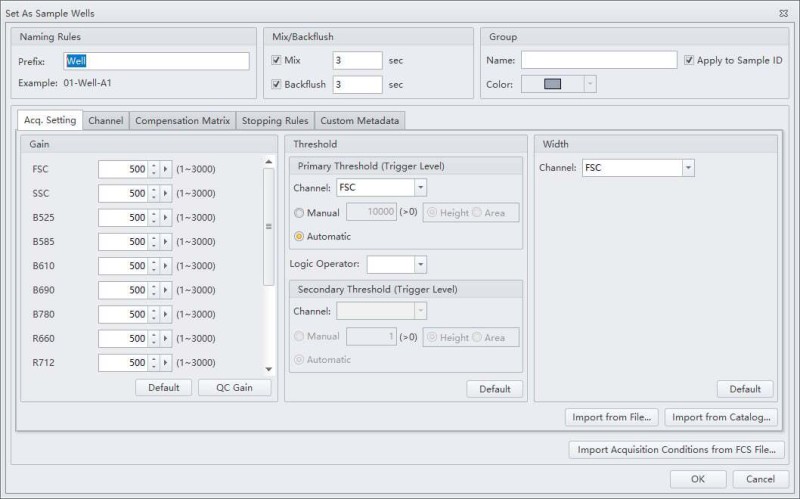Open the B780 gain slider arrow

click(165, 314)
